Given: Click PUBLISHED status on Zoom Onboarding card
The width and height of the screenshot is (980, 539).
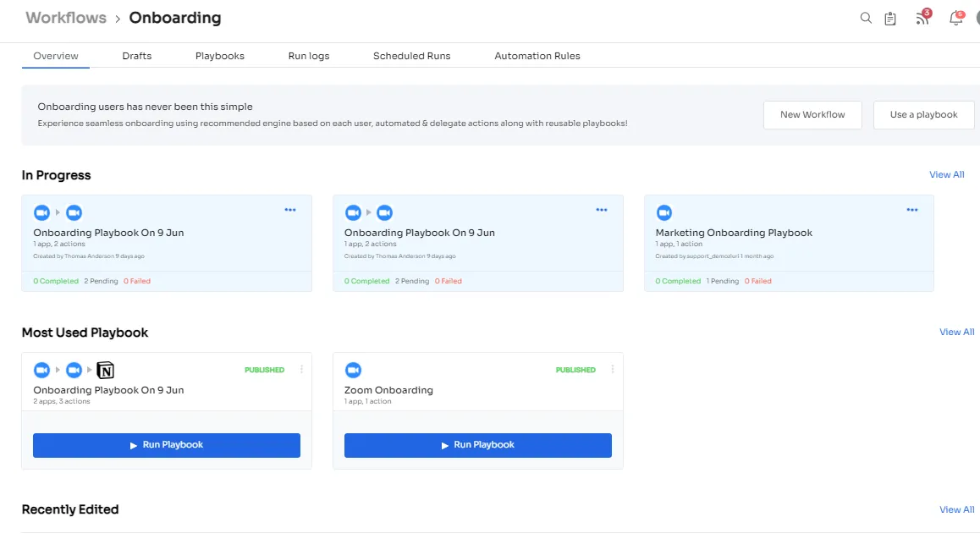Looking at the screenshot, I should [x=575, y=371].
